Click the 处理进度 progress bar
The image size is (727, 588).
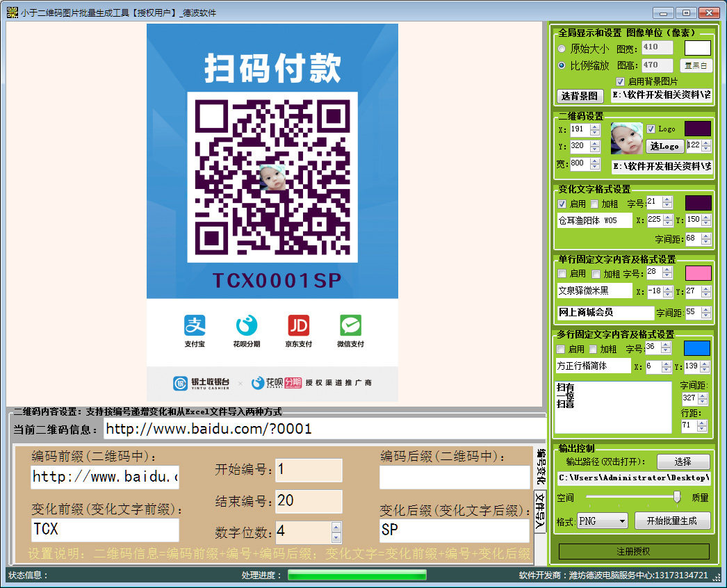357,575
